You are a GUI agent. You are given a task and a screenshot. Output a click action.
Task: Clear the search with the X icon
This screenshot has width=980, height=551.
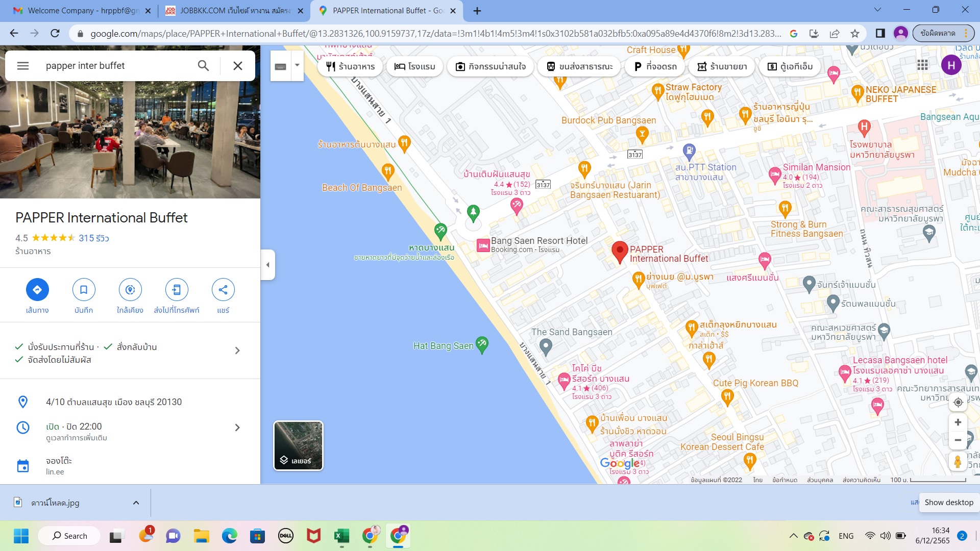pos(238,66)
